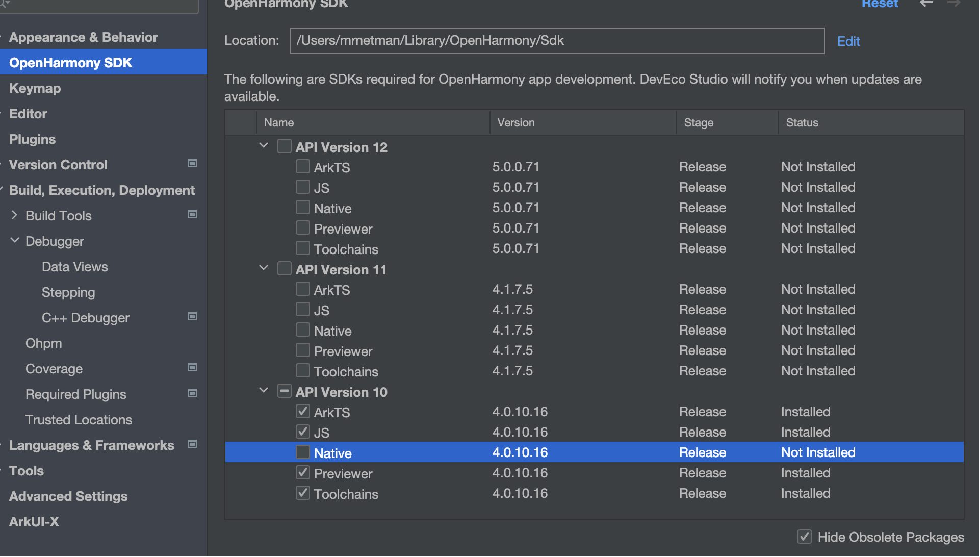This screenshot has height=557, width=980.
Task: Click project-level icon beside Version Control
Action: [192, 164]
